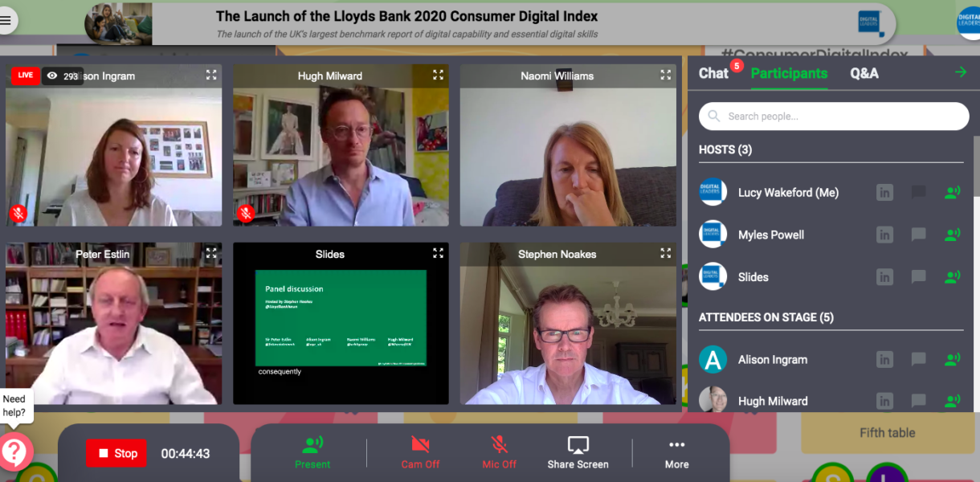The width and height of the screenshot is (980, 482).
Task: Open LinkedIn profile for Hugh Milward
Action: coord(884,401)
